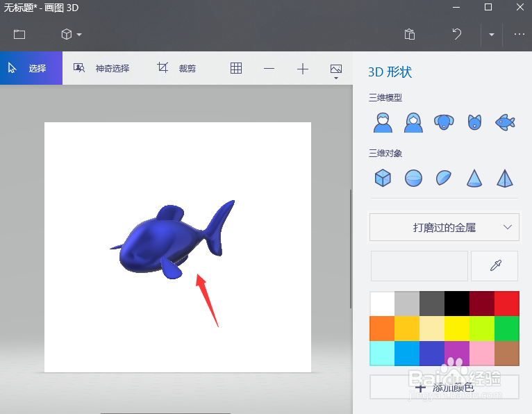Viewport: 532px width, 414px height.
Task: Insert the man 3D model
Action: point(383,122)
